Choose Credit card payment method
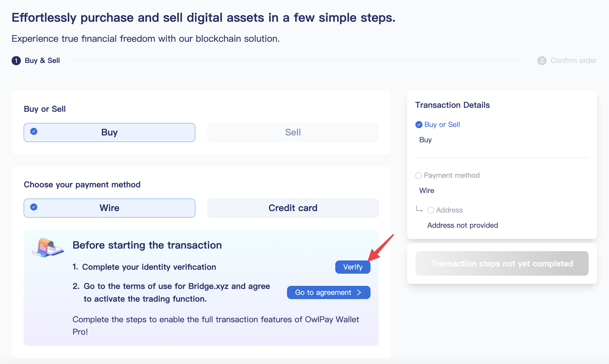 point(293,208)
